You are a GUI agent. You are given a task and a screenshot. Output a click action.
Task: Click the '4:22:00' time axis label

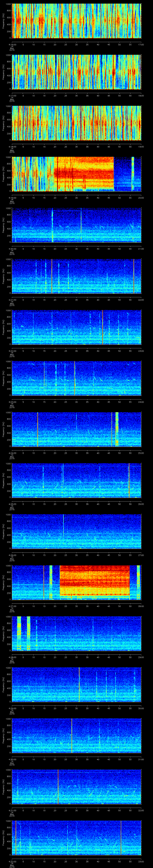[12, 351]
